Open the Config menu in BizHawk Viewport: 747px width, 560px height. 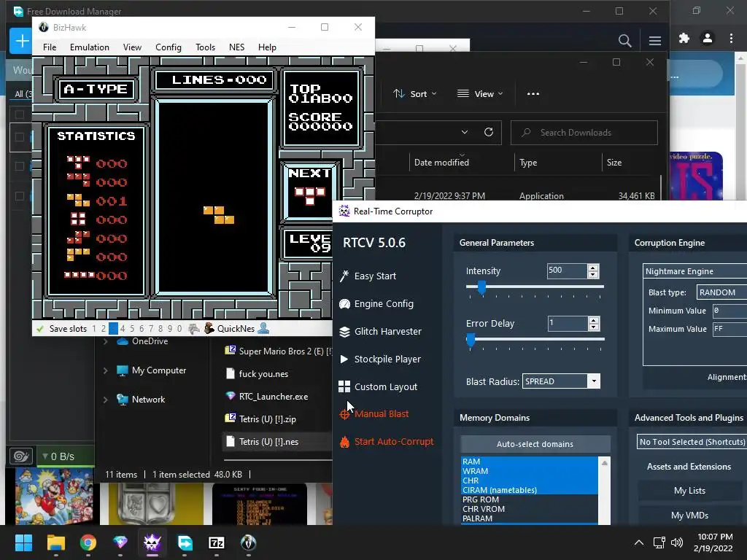[x=169, y=47]
